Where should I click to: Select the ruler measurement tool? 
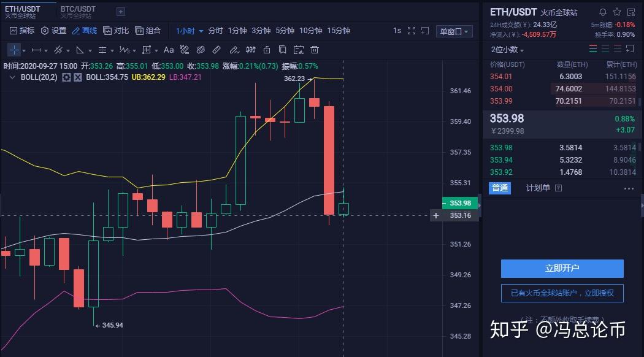(217, 50)
